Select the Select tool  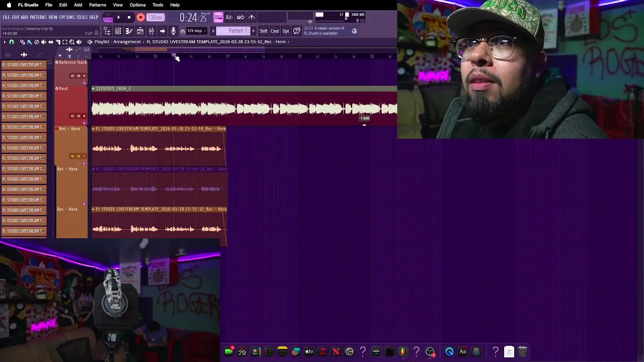[65, 42]
